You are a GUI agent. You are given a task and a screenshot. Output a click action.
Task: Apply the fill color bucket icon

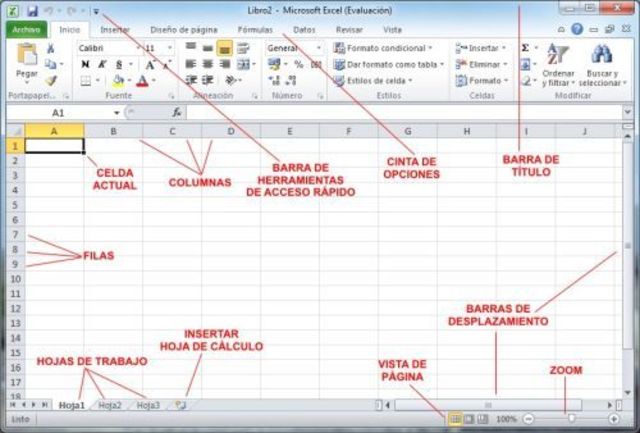point(118,81)
